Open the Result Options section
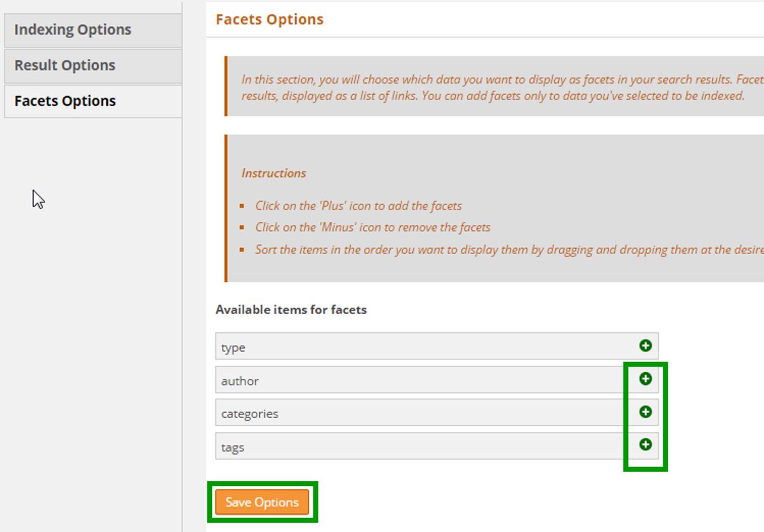This screenshot has width=764, height=532. 64,65
